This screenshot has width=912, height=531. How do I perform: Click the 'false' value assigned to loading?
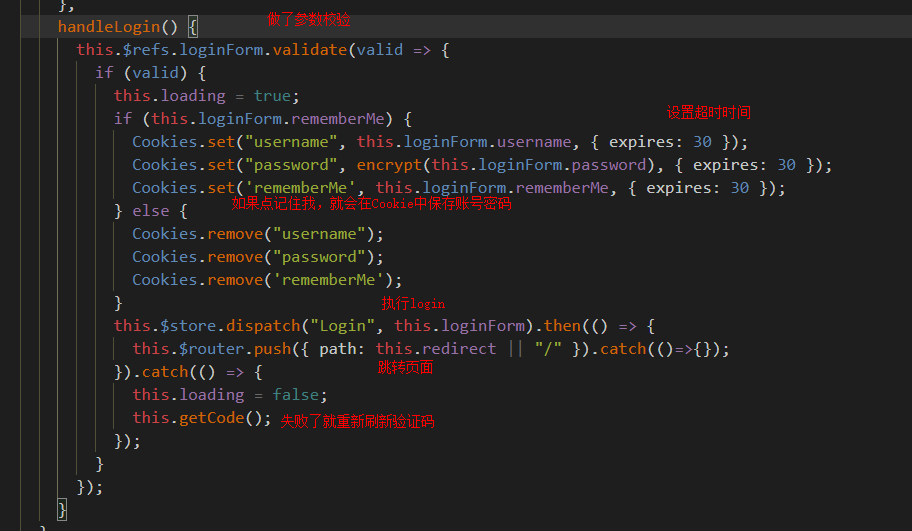pyautogui.click(x=295, y=395)
